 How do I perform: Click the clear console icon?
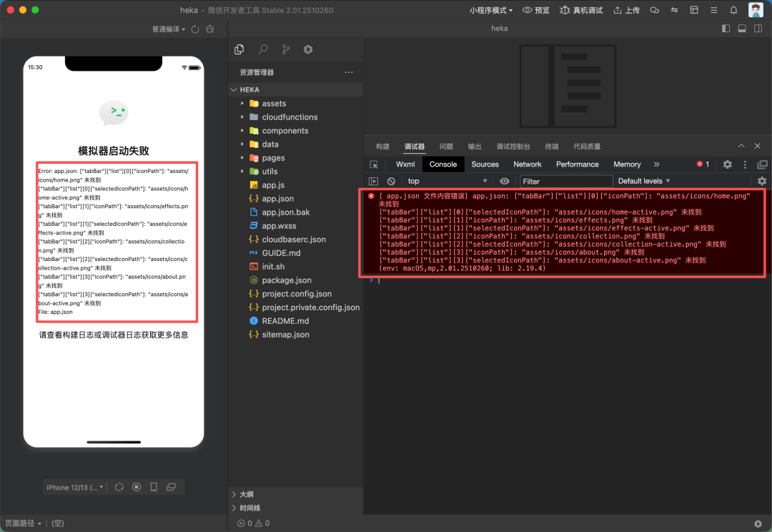pos(391,182)
